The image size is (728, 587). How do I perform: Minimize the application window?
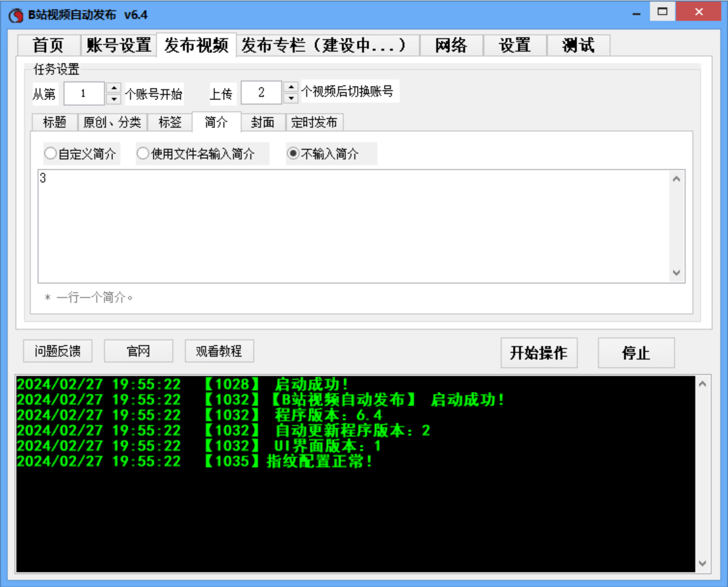[x=637, y=13]
